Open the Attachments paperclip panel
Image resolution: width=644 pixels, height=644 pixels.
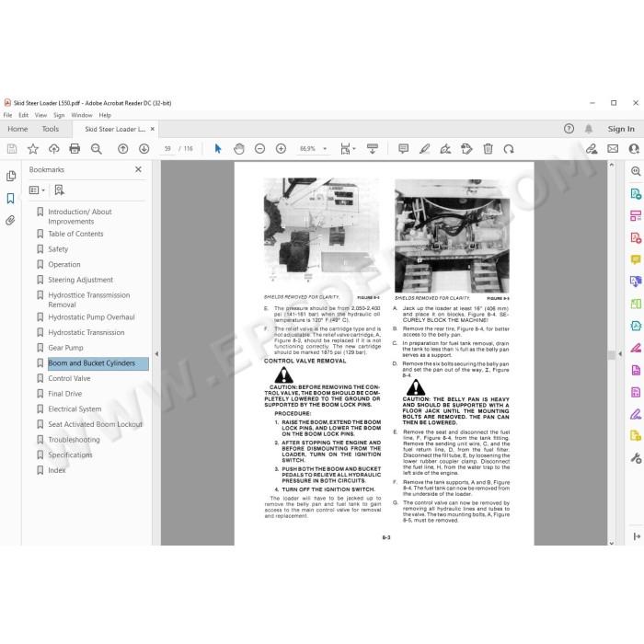click(x=11, y=221)
